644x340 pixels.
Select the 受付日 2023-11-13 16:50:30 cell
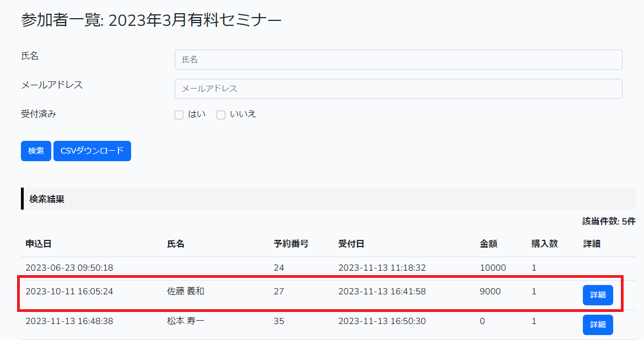click(382, 321)
